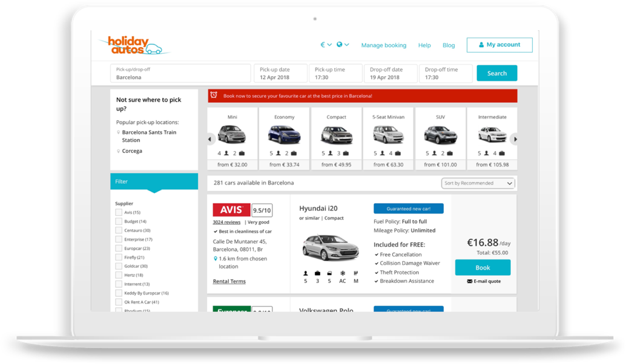Click the pin icon beside Corcega

coord(118,151)
